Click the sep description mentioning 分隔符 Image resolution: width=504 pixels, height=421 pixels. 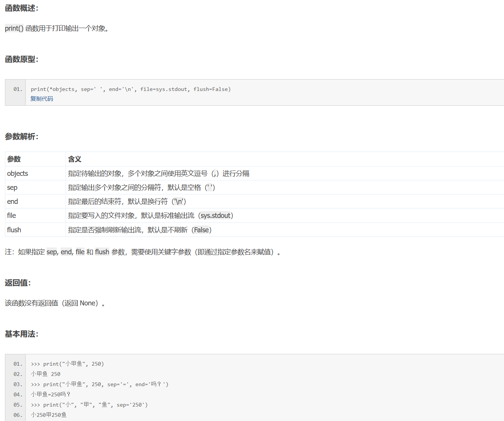[x=141, y=188]
